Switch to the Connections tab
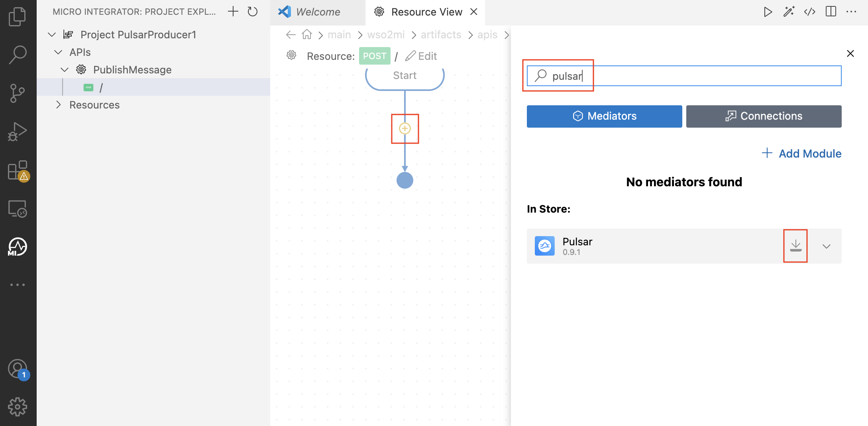Image resolution: width=868 pixels, height=426 pixels. 764,116
